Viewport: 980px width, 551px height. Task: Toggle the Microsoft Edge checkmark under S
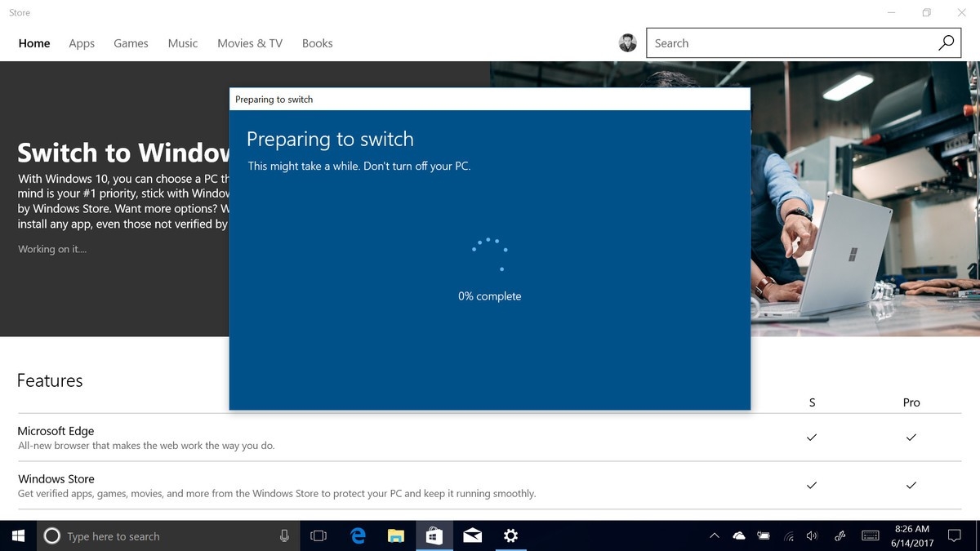point(811,438)
